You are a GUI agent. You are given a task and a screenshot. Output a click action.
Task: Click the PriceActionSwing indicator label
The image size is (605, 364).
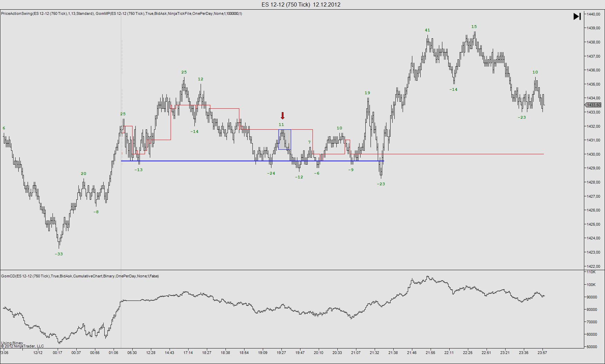tap(48, 13)
